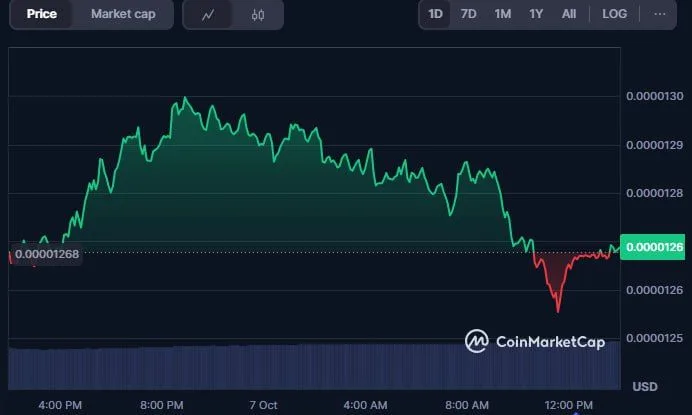Click the volume bars below the chart

pos(300,367)
